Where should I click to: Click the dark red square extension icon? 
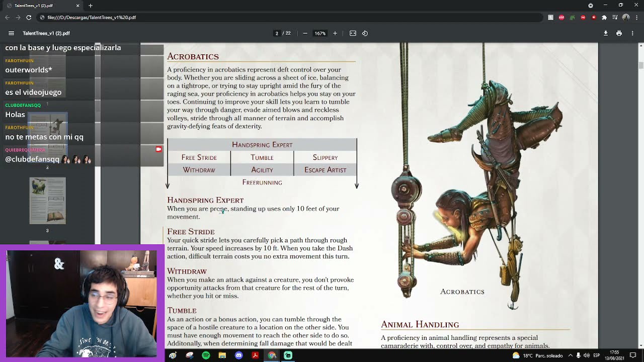[x=594, y=18]
